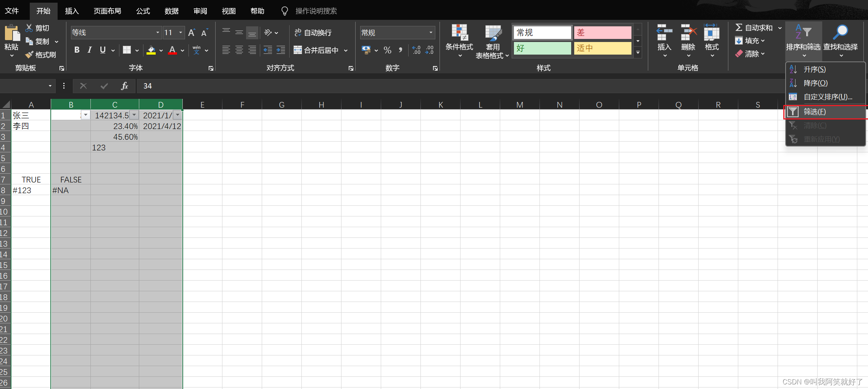Increase font size with large A icon
868x389 pixels.
click(192, 32)
